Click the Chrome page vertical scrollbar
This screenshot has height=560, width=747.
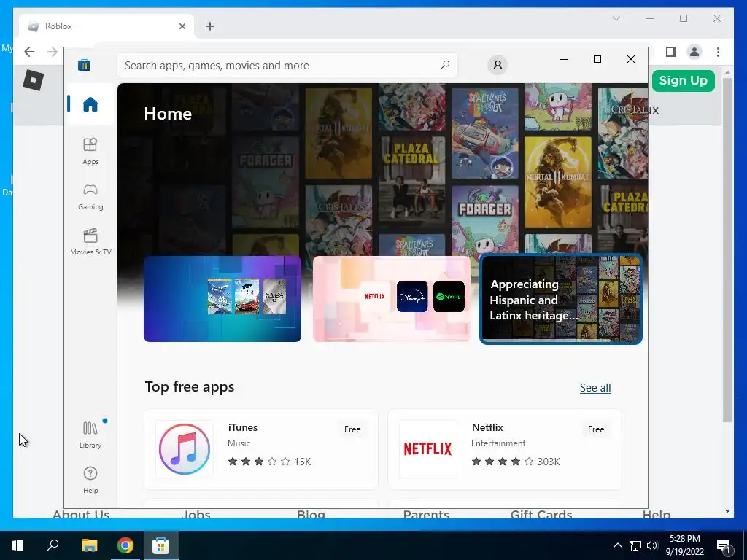(727, 249)
